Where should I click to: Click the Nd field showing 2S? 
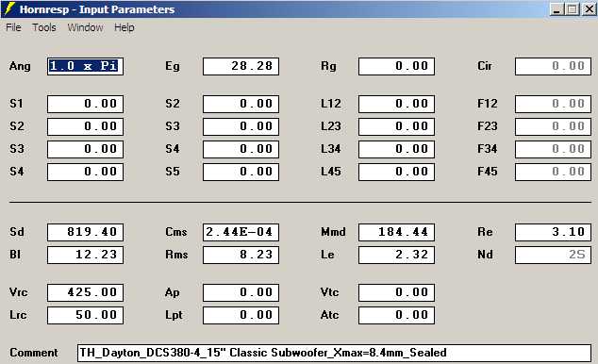point(553,255)
